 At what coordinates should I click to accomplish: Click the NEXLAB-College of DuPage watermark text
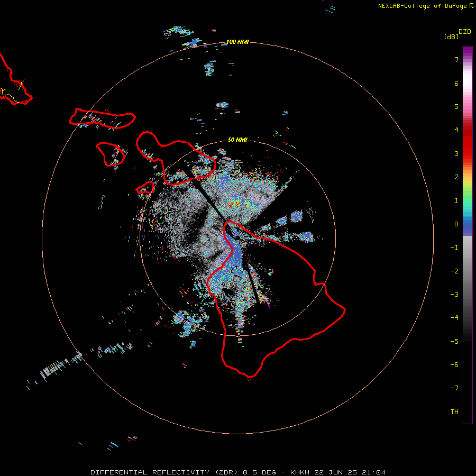425,6
